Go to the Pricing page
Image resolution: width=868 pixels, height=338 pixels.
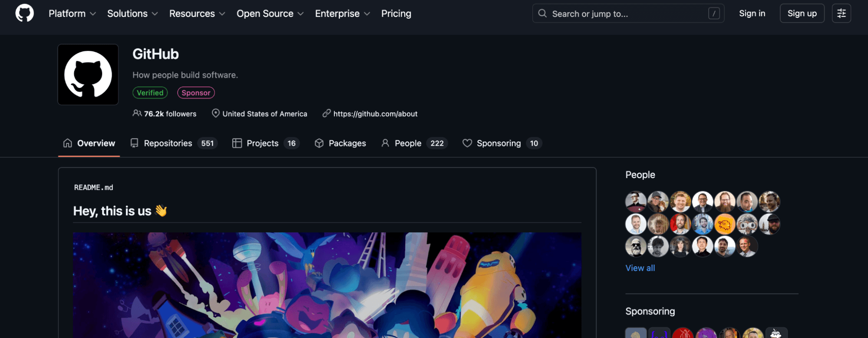[x=396, y=13]
